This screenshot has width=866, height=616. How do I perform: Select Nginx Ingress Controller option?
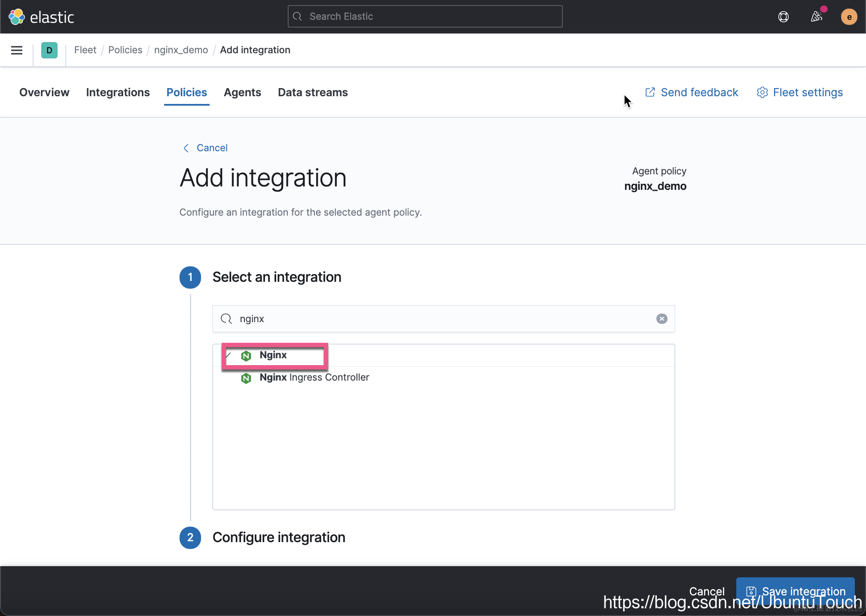point(314,378)
